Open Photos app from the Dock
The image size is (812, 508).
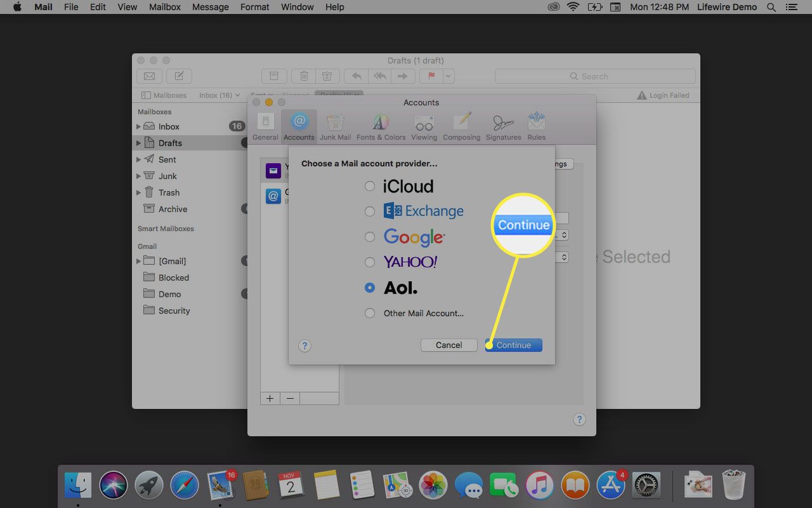[x=434, y=486]
